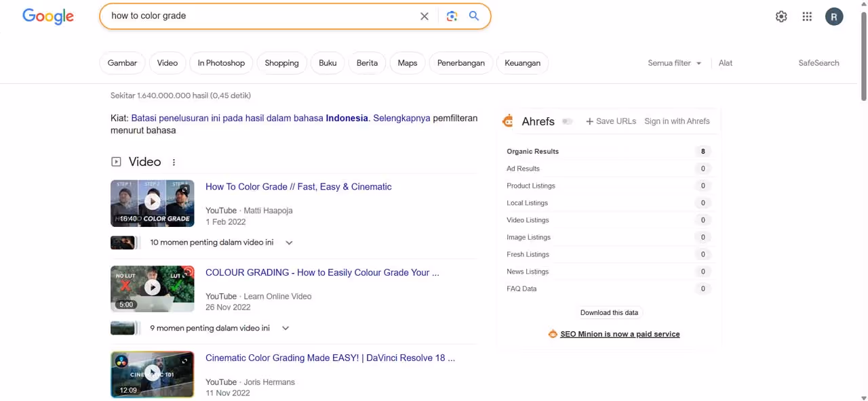Select the Buku filter tab
The image size is (868, 401).
pos(328,63)
